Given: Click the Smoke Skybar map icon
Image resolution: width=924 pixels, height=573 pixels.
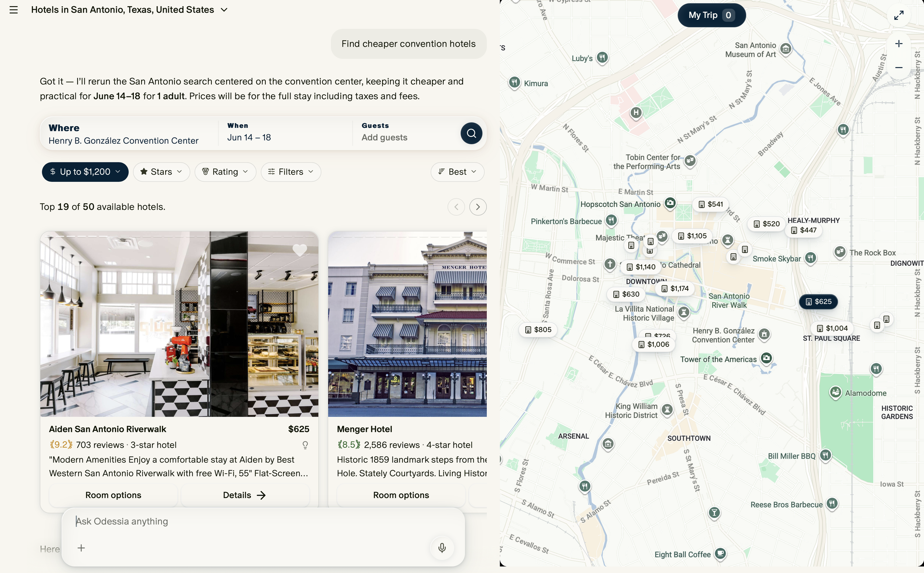Looking at the screenshot, I should click(x=810, y=258).
